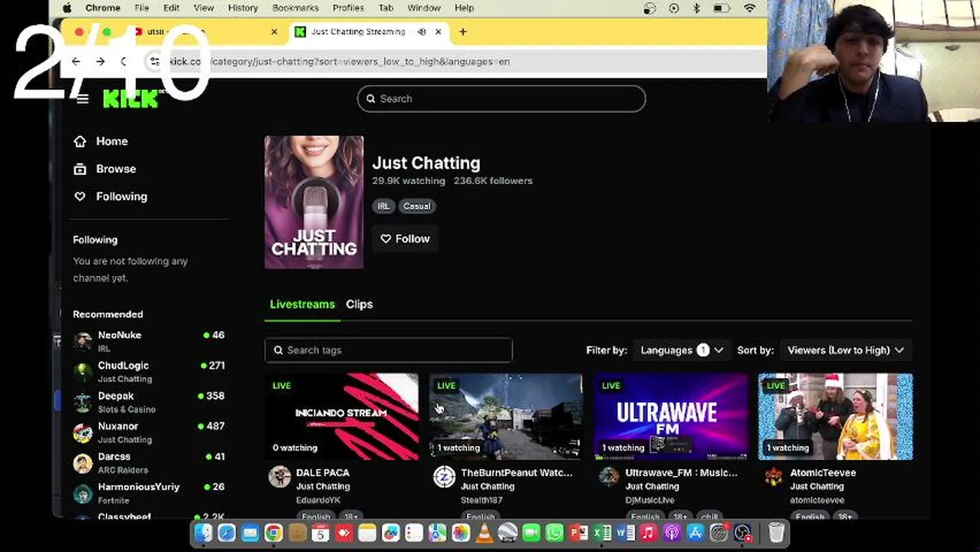Click the Just Chatting category cover image
Image resolution: width=980 pixels, height=552 pixels.
pos(314,202)
